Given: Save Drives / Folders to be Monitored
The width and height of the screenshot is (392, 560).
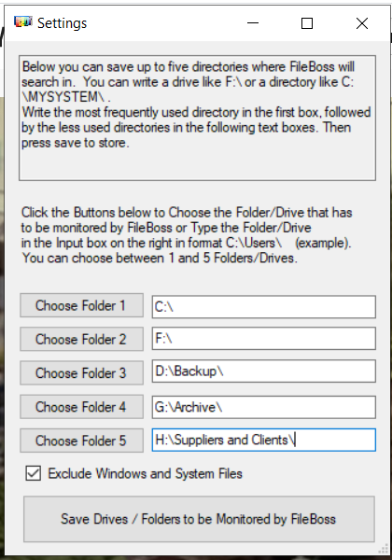Looking at the screenshot, I should pyautogui.click(x=199, y=519).
